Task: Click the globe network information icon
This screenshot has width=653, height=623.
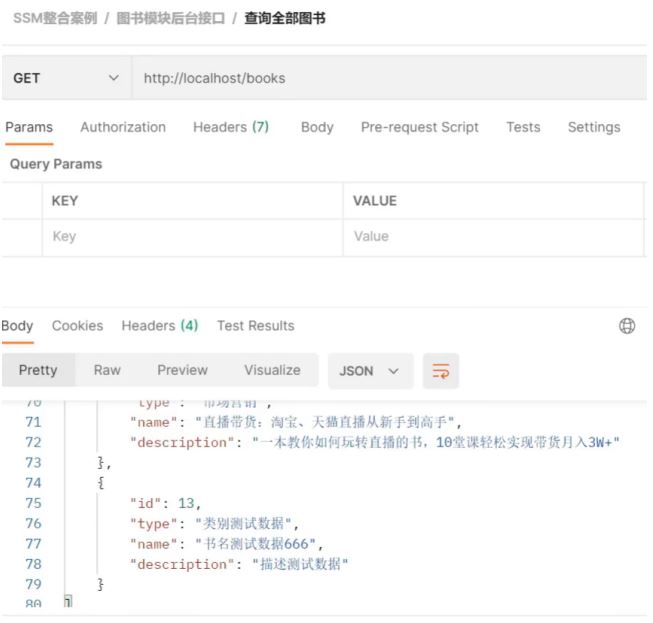Action: pos(627,326)
